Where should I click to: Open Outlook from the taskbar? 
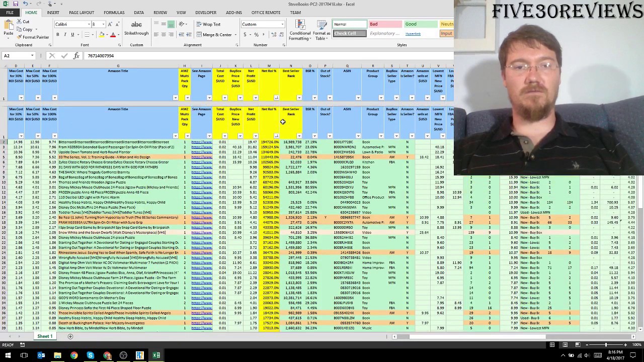click(41, 355)
